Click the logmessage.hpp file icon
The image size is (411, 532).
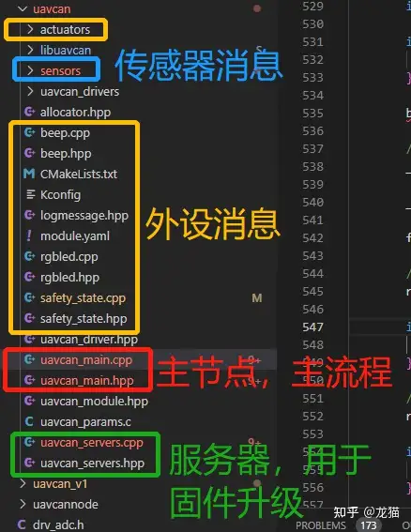(29, 216)
